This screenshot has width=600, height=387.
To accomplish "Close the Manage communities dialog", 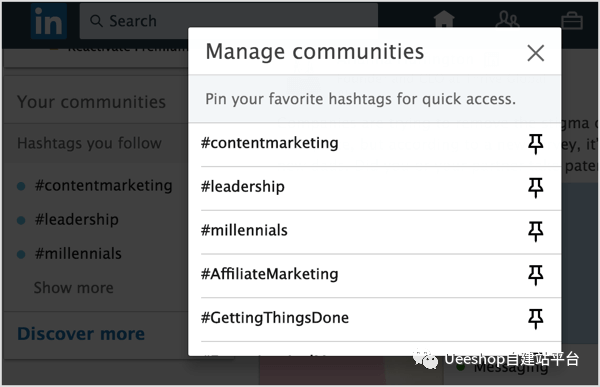I will click(x=535, y=53).
